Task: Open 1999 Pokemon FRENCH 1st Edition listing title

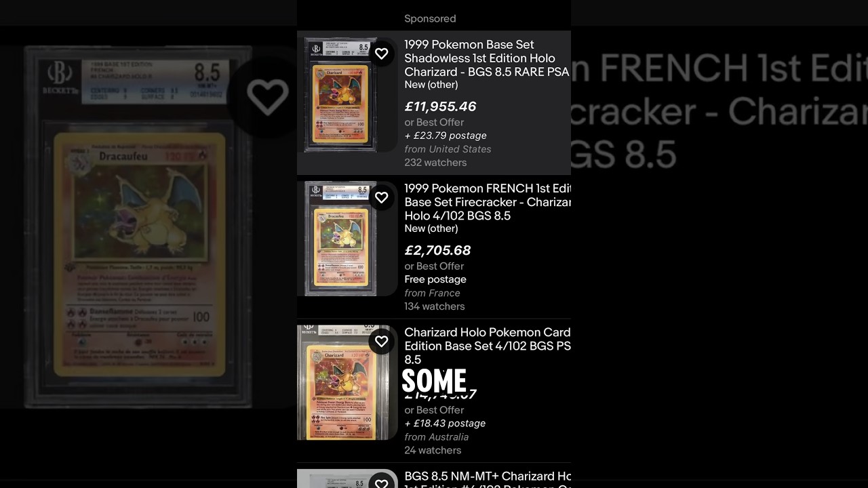Action: pyautogui.click(x=488, y=202)
